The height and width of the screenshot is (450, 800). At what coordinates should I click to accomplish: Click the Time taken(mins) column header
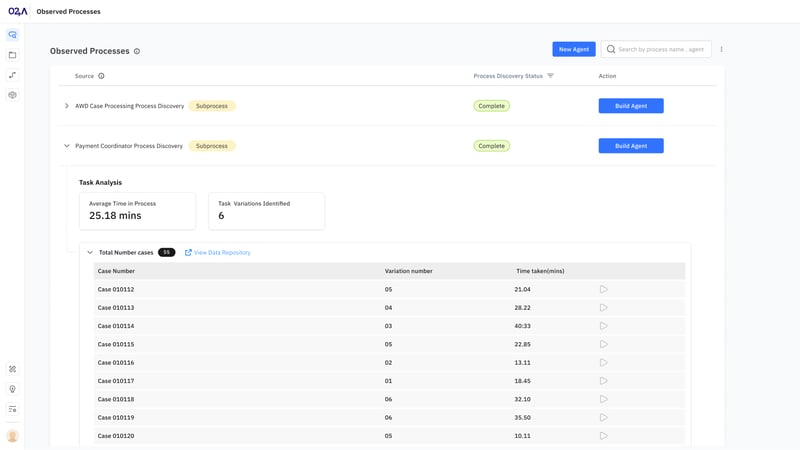[x=540, y=271]
